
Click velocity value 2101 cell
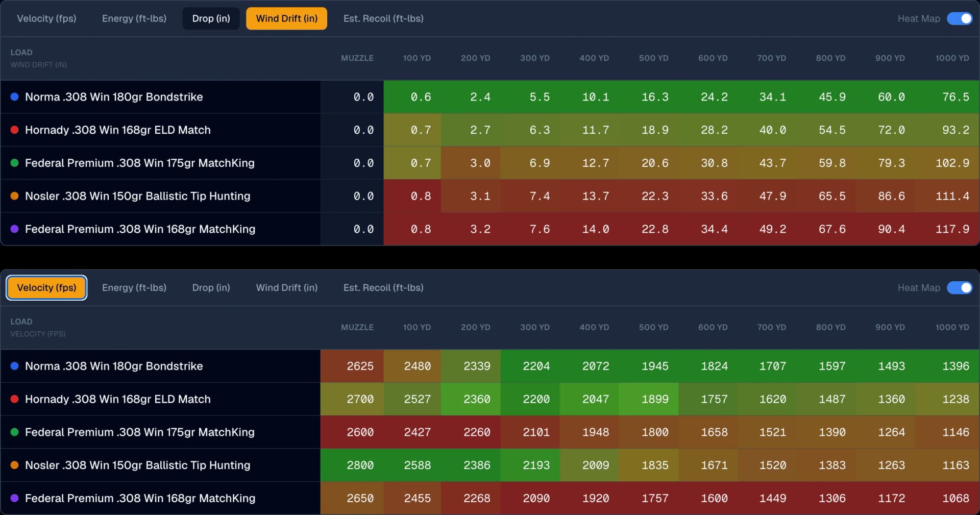pyautogui.click(x=530, y=432)
